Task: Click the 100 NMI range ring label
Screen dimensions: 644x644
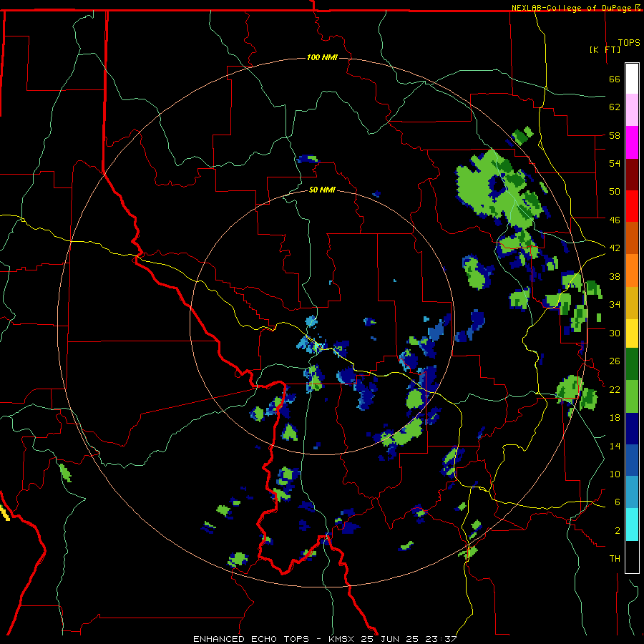Action: [322, 57]
